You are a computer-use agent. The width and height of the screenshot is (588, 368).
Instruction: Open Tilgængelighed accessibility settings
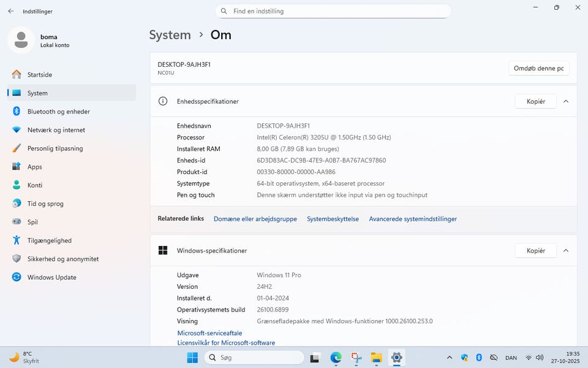pyautogui.click(x=49, y=240)
